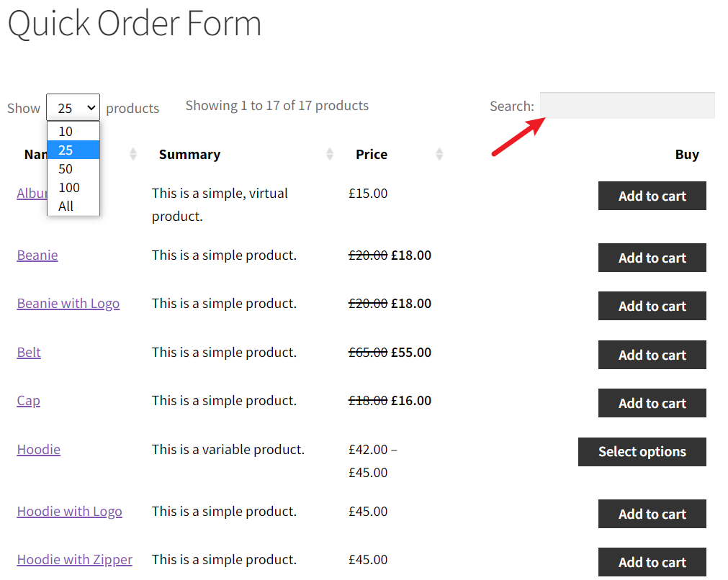Open the Beanie product link
The image size is (728, 580).
click(37, 255)
